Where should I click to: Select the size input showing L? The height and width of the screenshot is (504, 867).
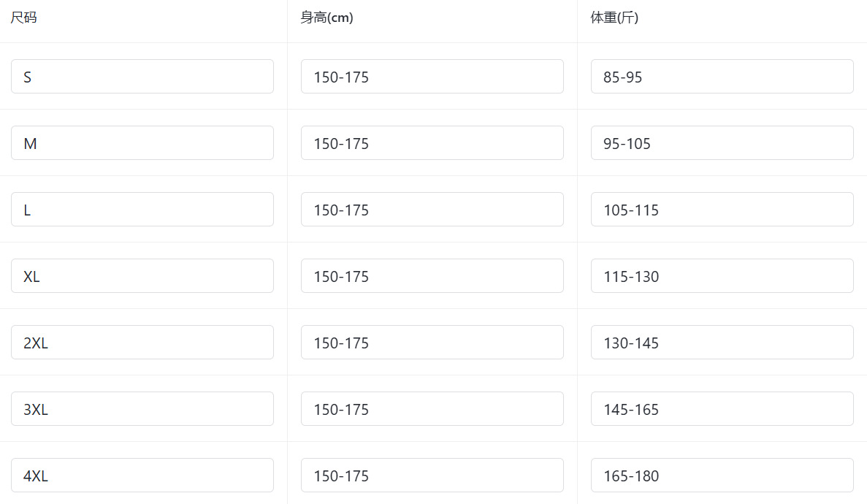(142, 210)
